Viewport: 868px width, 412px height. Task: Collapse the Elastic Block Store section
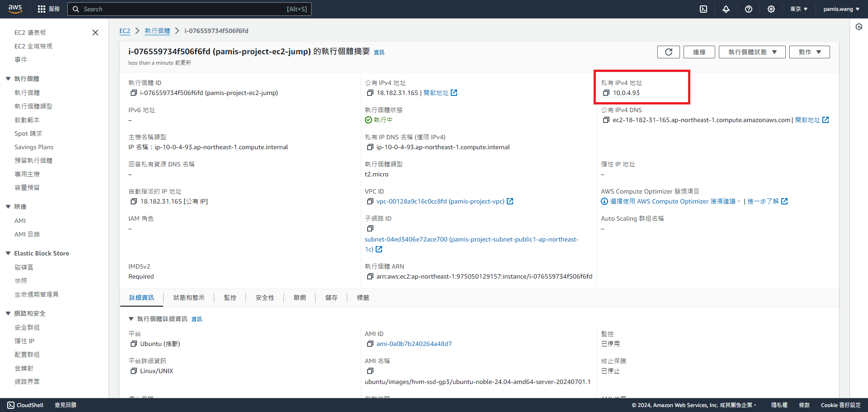point(8,253)
